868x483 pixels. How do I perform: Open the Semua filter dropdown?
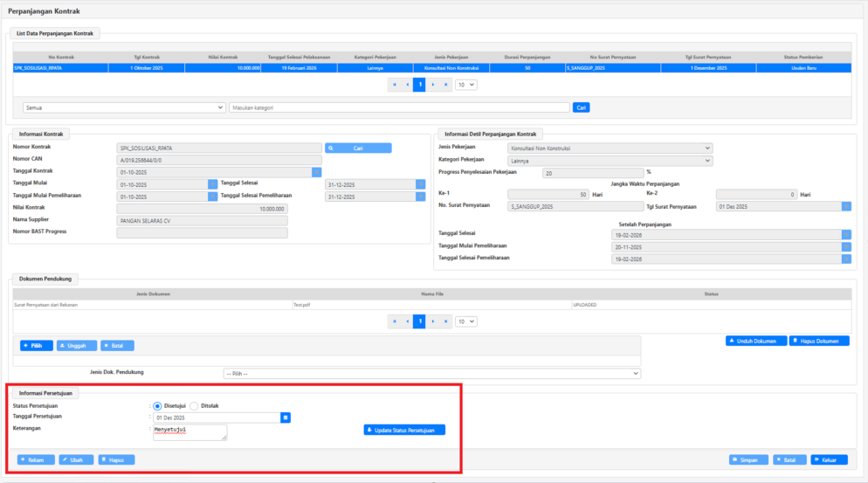point(124,107)
